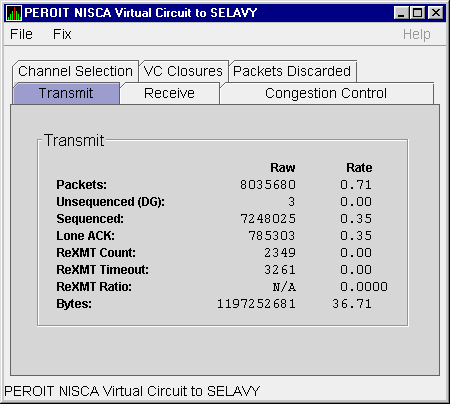450x404 pixels.
Task: Open the Fix menu
Action: (62, 34)
